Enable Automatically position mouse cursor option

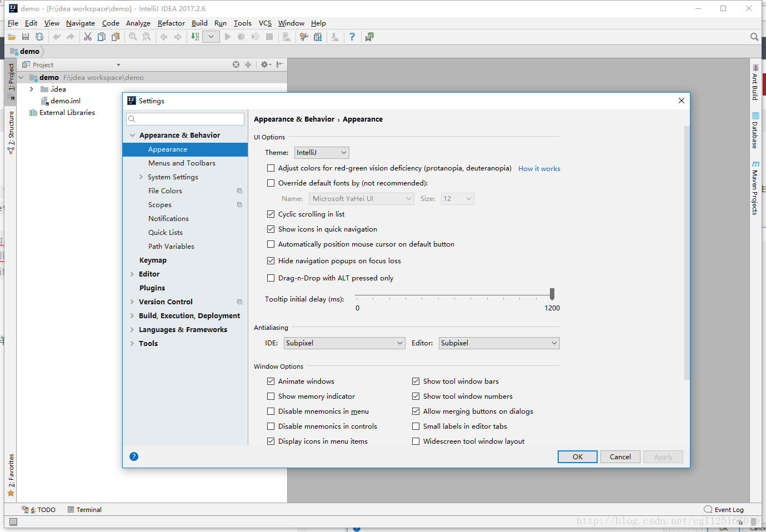pos(271,244)
